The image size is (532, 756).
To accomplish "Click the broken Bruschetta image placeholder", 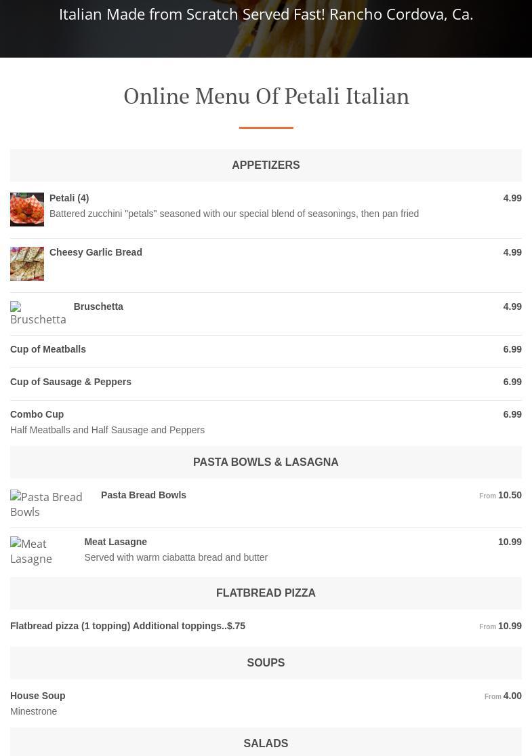I will point(37,313).
